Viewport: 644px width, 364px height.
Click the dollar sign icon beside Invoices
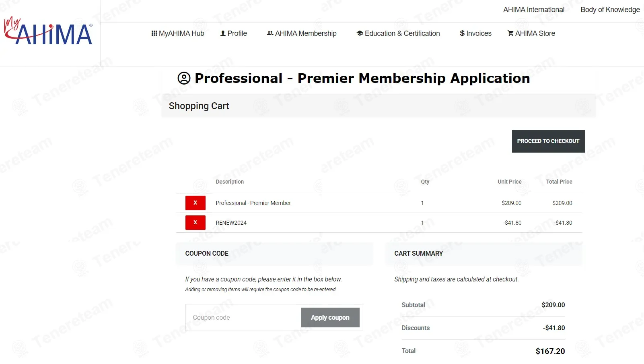tap(462, 33)
